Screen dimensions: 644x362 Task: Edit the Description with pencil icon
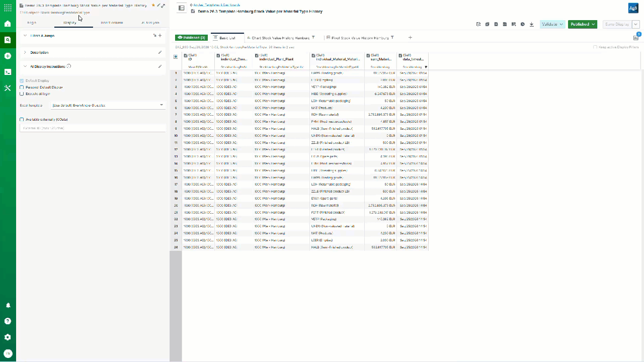coord(160,52)
